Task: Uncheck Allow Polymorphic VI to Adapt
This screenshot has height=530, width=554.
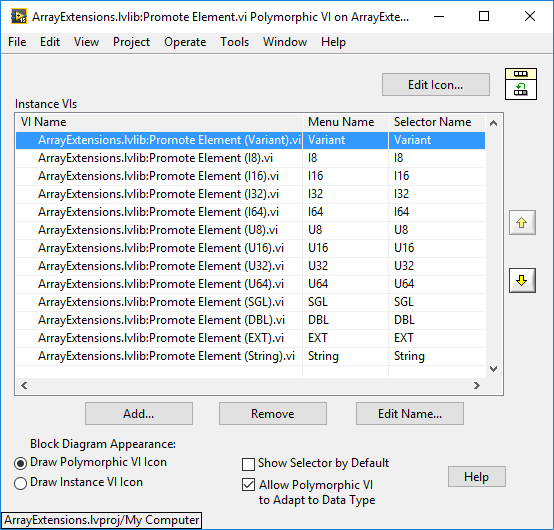Action: 248,485
